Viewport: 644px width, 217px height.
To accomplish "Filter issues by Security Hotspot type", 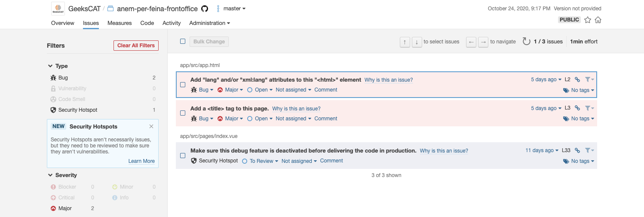I will tap(78, 110).
